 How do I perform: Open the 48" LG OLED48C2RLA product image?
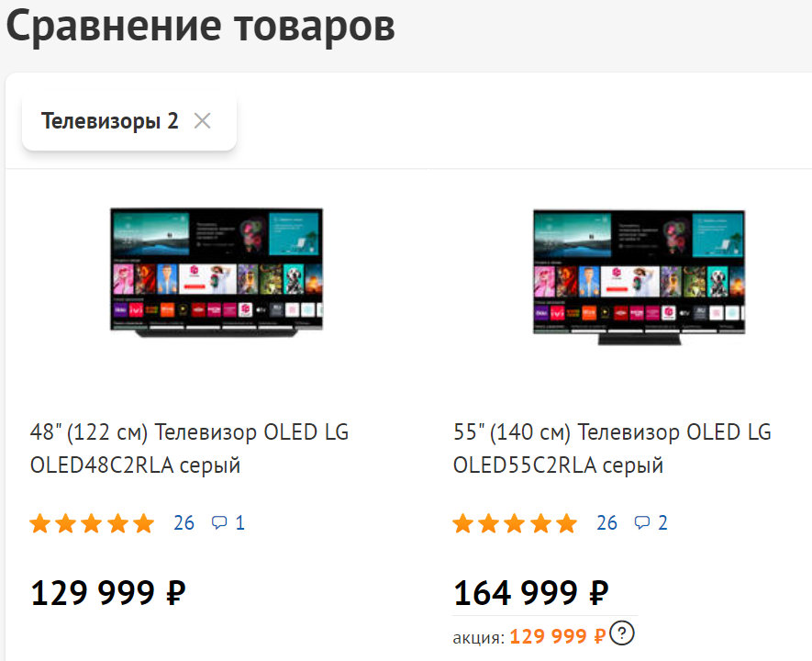tap(217, 273)
